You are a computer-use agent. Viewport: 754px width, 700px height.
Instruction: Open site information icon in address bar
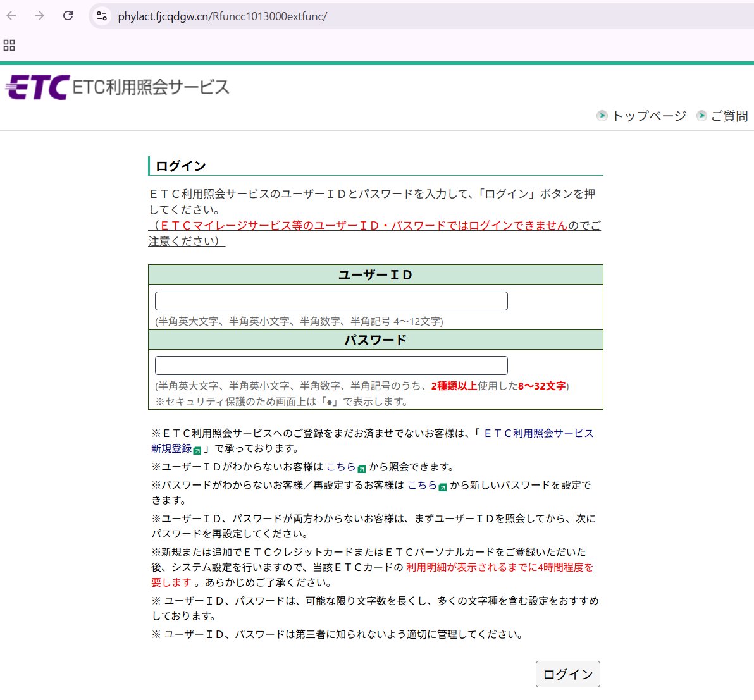click(x=102, y=16)
